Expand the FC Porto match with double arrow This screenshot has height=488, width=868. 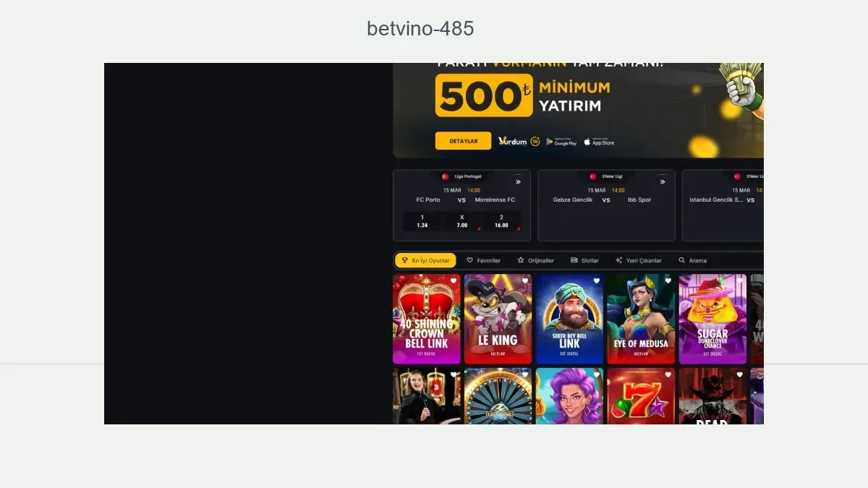[518, 181]
